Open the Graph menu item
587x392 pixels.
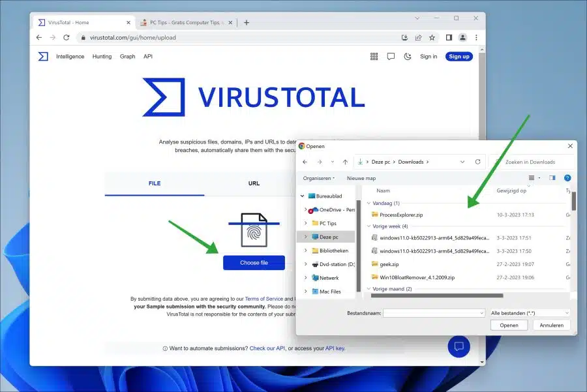click(x=127, y=57)
